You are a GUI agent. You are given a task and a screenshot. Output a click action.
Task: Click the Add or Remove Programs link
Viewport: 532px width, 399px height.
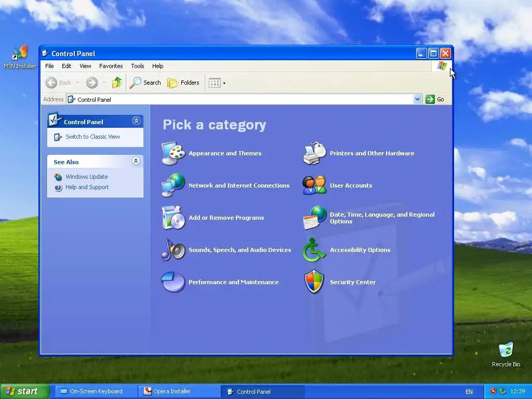(227, 218)
